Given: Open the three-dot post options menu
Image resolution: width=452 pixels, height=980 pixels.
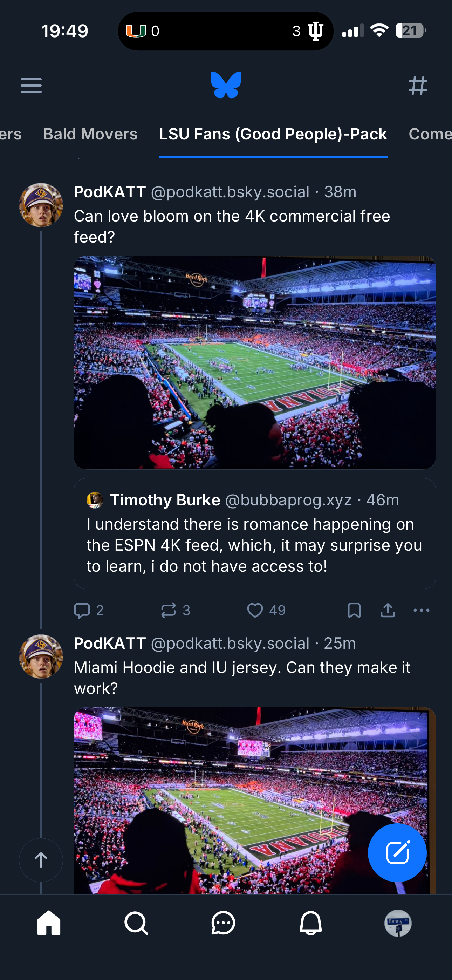Looking at the screenshot, I should point(421,610).
